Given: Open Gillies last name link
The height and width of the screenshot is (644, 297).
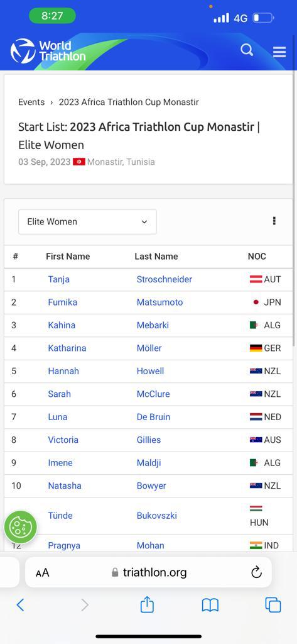Looking at the screenshot, I should coord(149,440).
